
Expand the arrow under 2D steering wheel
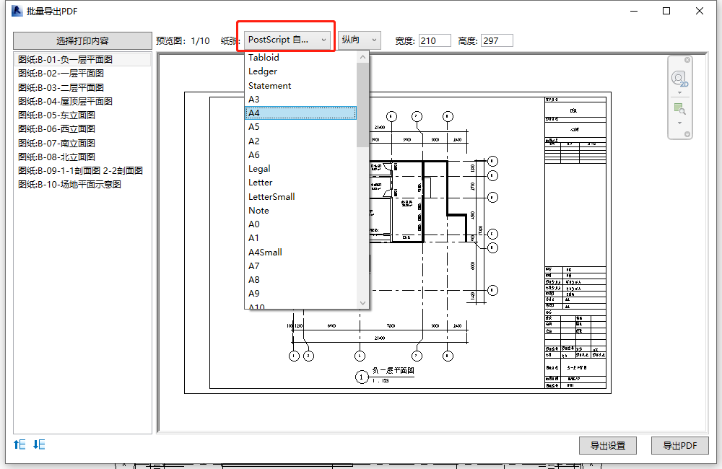point(679,93)
